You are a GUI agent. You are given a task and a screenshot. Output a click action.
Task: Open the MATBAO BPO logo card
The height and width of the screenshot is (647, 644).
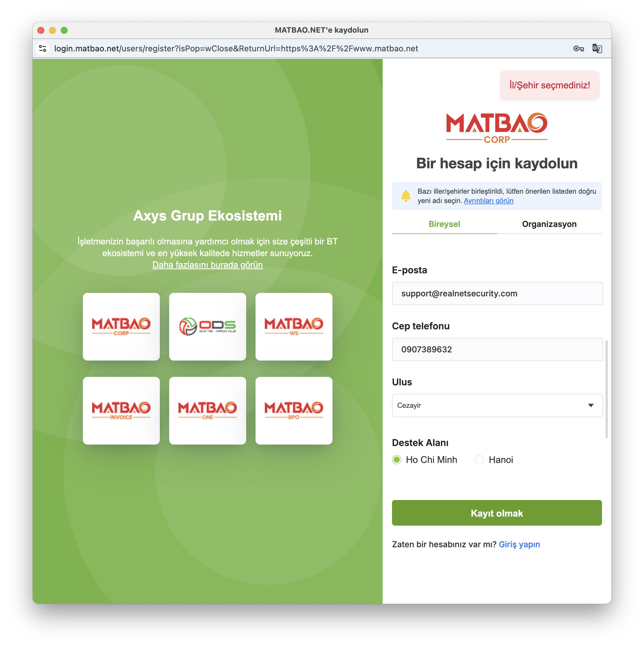pos(294,410)
